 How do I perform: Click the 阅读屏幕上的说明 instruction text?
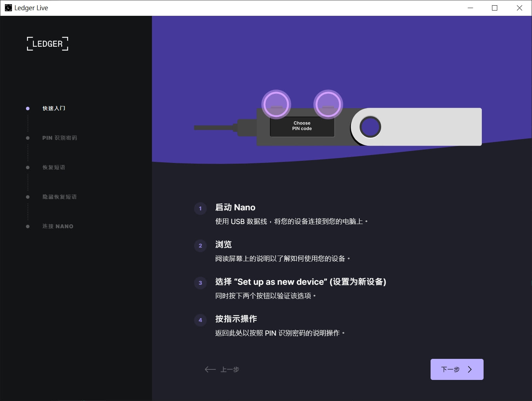(283, 259)
